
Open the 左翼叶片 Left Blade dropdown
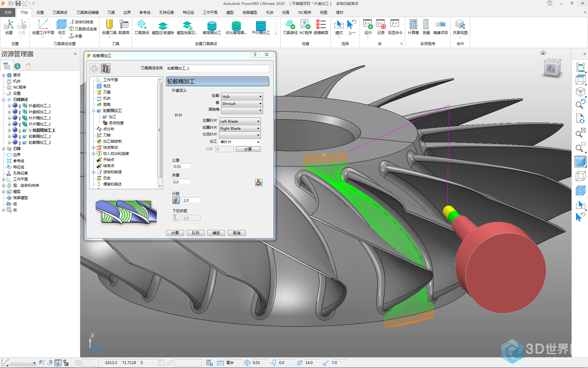(x=240, y=121)
